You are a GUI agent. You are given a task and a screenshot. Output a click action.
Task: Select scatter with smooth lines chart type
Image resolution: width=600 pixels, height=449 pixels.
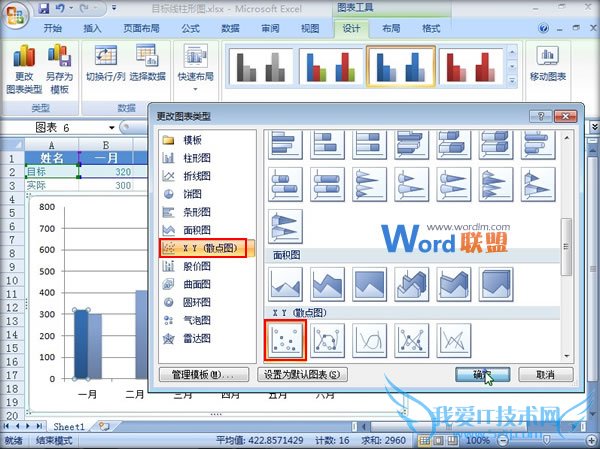click(369, 340)
